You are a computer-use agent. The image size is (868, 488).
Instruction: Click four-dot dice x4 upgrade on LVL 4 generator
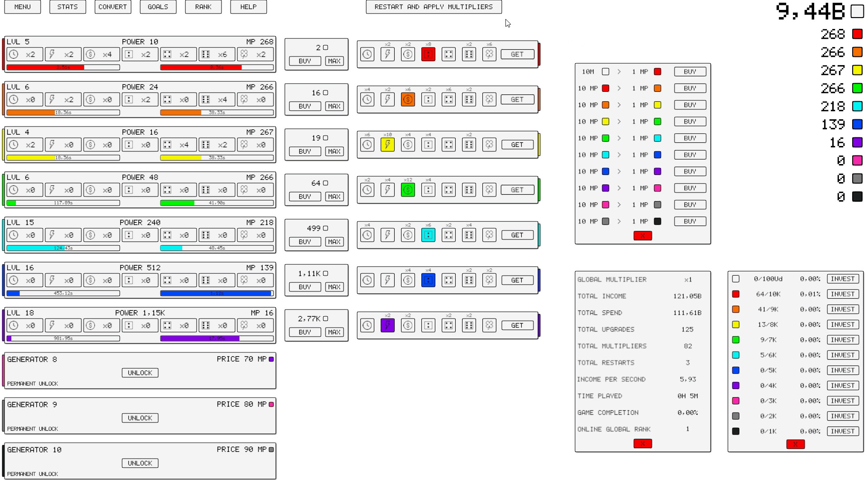tap(179, 145)
